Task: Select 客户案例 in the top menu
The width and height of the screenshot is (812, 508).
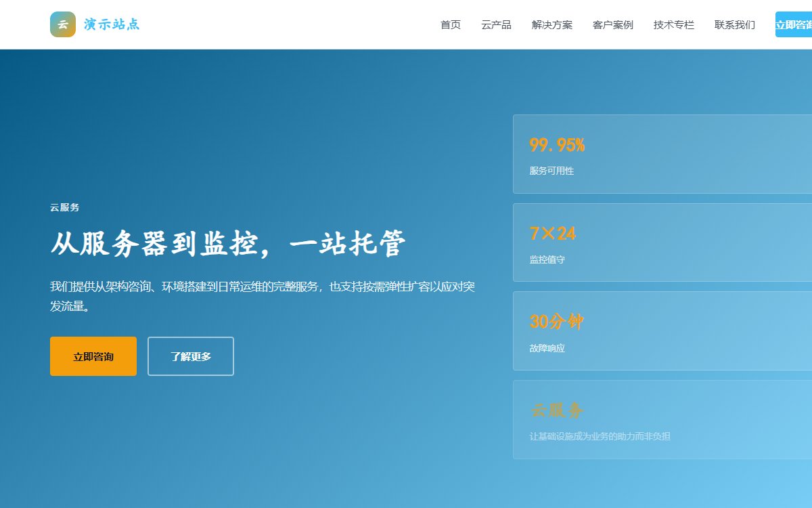Action: click(x=613, y=25)
